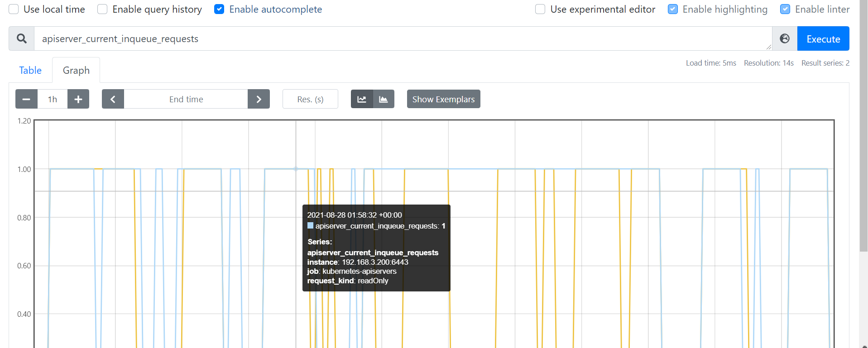Click tooltip request_kind readOnly text
The width and height of the screenshot is (868, 348).
point(348,281)
